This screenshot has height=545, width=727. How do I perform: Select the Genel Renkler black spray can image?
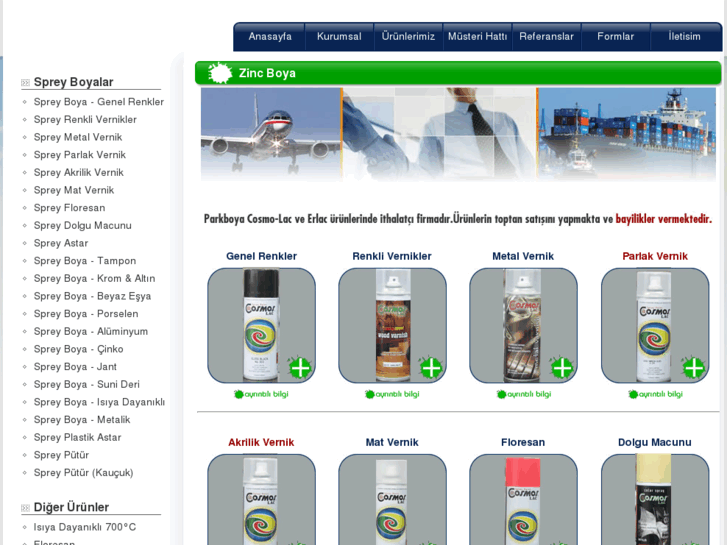tap(261, 325)
